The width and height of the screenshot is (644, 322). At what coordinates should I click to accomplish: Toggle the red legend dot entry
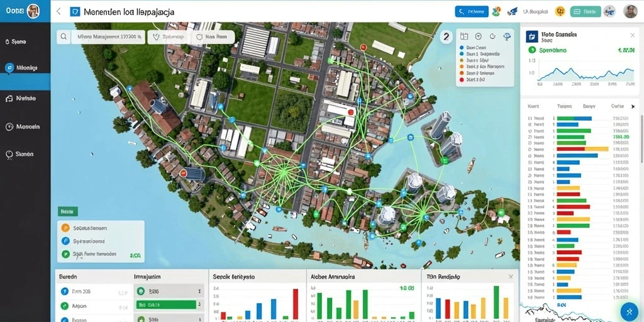(x=462, y=80)
